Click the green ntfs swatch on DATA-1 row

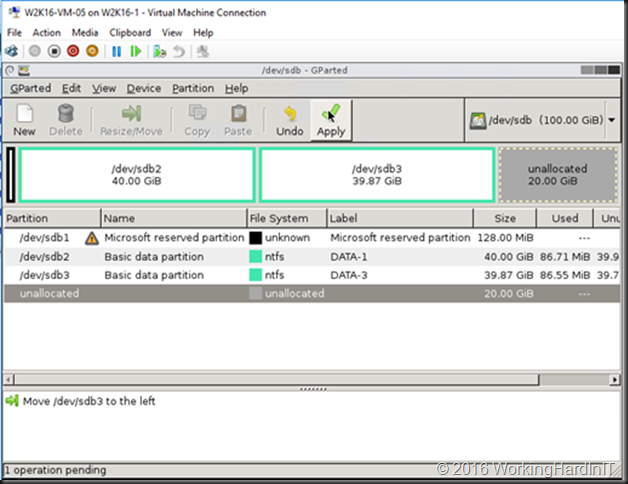tap(256, 257)
